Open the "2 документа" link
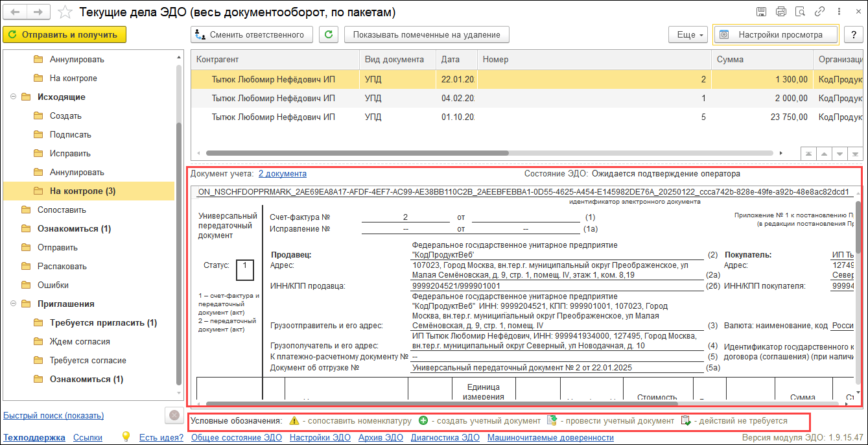 coord(282,174)
